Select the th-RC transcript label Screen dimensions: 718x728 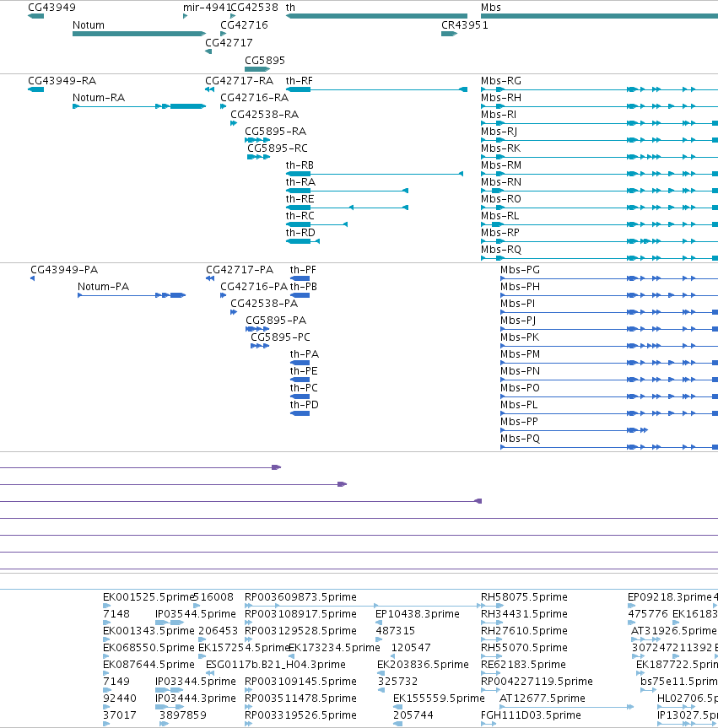(x=300, y=216)
